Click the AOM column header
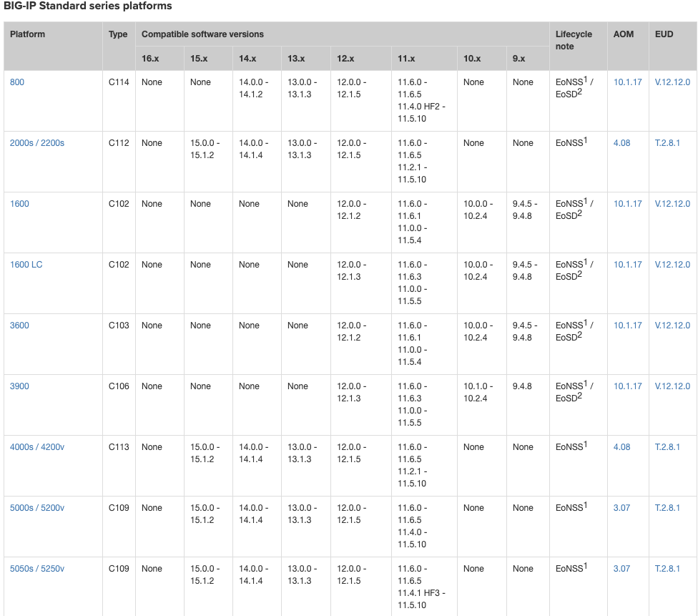The image size is (698, 616). 628,46
